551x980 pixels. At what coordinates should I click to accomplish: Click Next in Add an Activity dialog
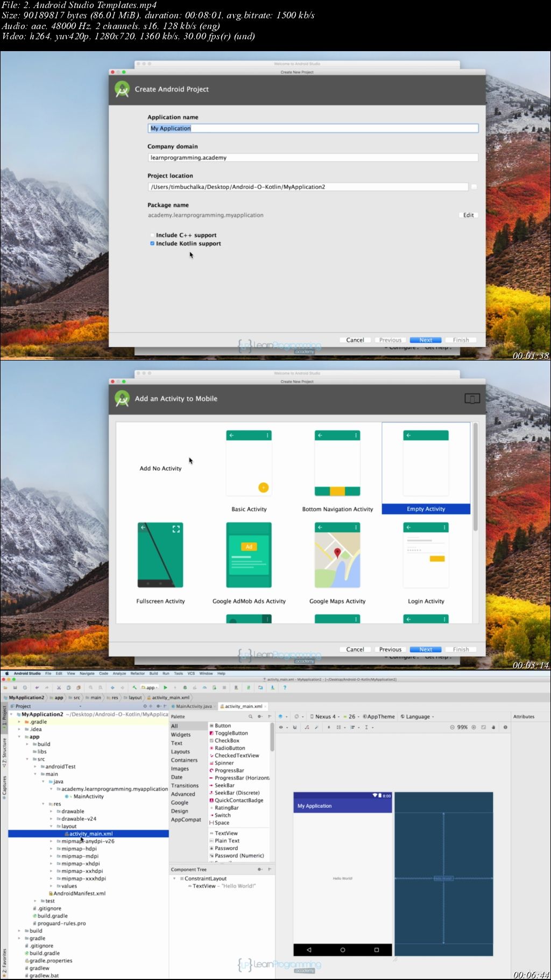click(426, 650)
